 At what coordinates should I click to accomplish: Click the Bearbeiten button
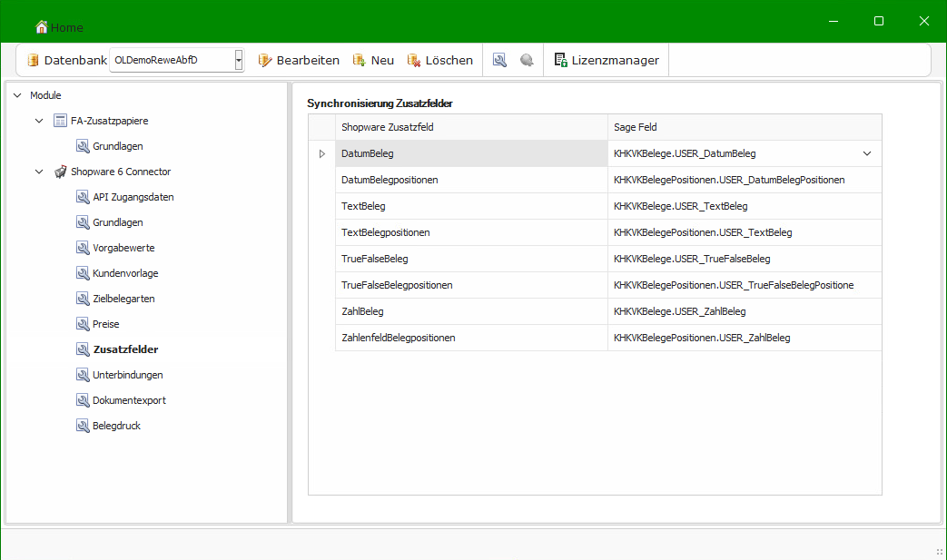[x=299, y=60]
